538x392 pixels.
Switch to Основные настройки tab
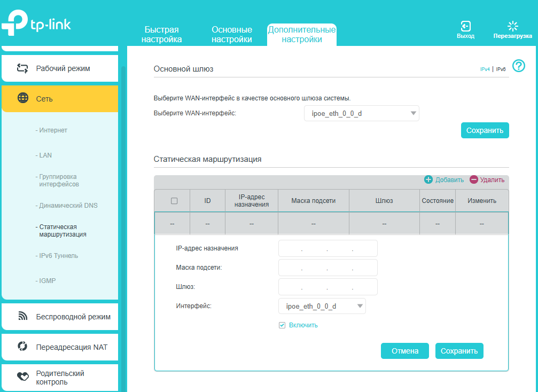point(232,34)
